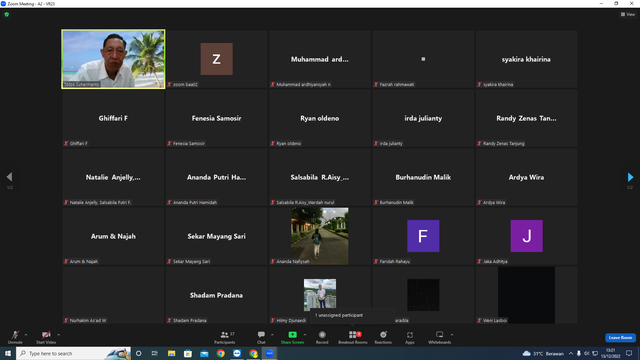Screen dimensions: 640x360
Task: Expand whiteboards options arrow
Action: point(452,335)
